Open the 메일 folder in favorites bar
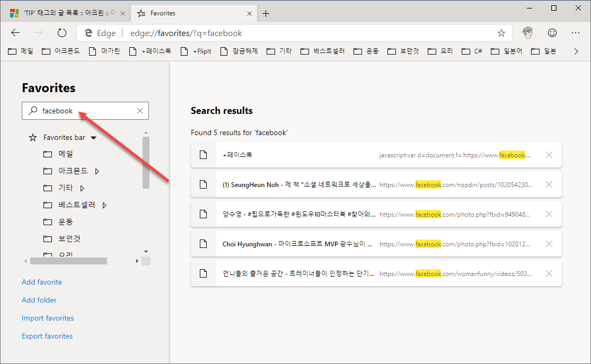This screenshot has width=591, height=364. tap(21, 51)
